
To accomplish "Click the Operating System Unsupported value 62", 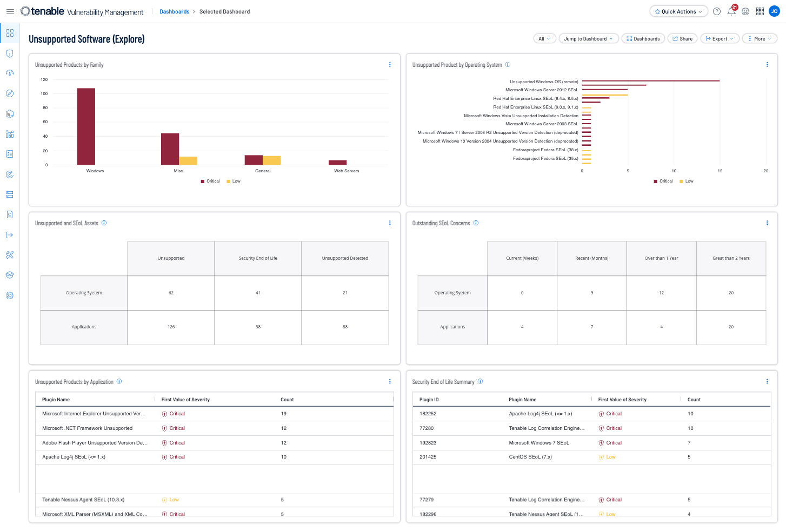I will point(171,293).
